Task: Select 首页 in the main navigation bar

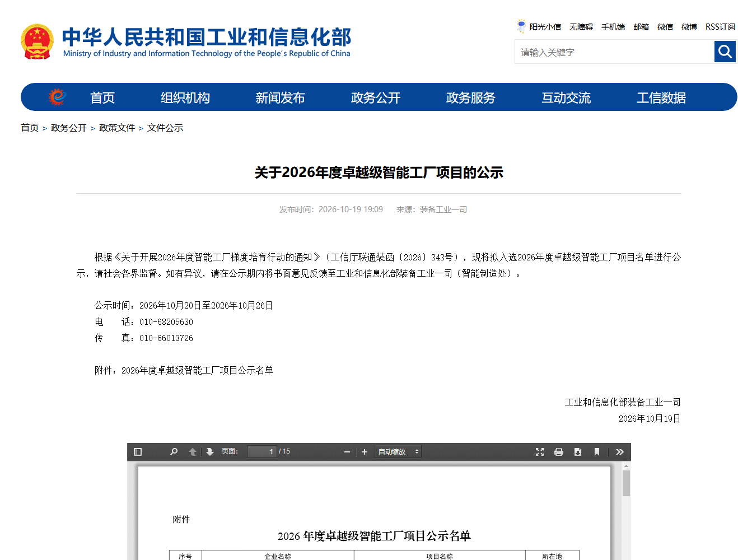Action: [x=102, y=97]
